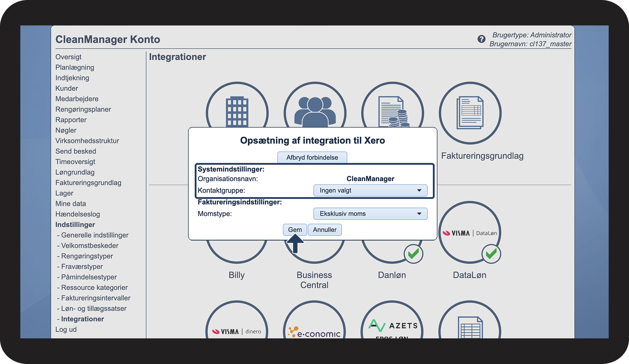Go to Medarbejdere menu item

point(77,99)
